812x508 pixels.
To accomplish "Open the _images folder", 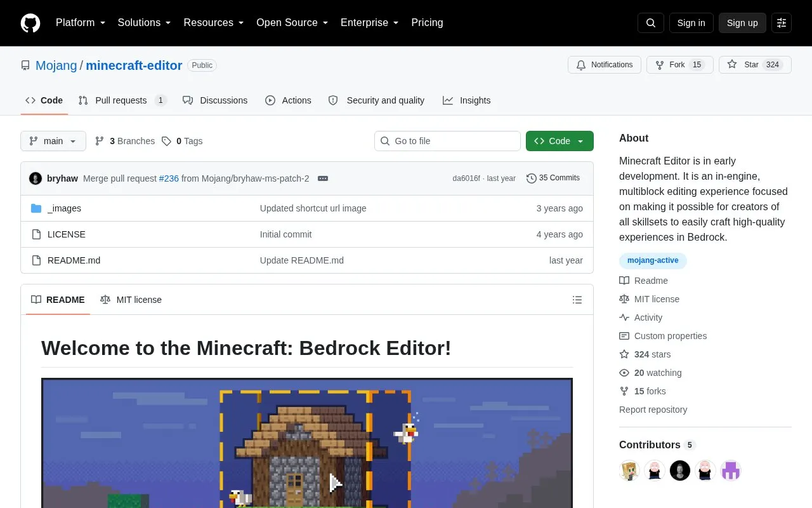I will tap(64, 208).
